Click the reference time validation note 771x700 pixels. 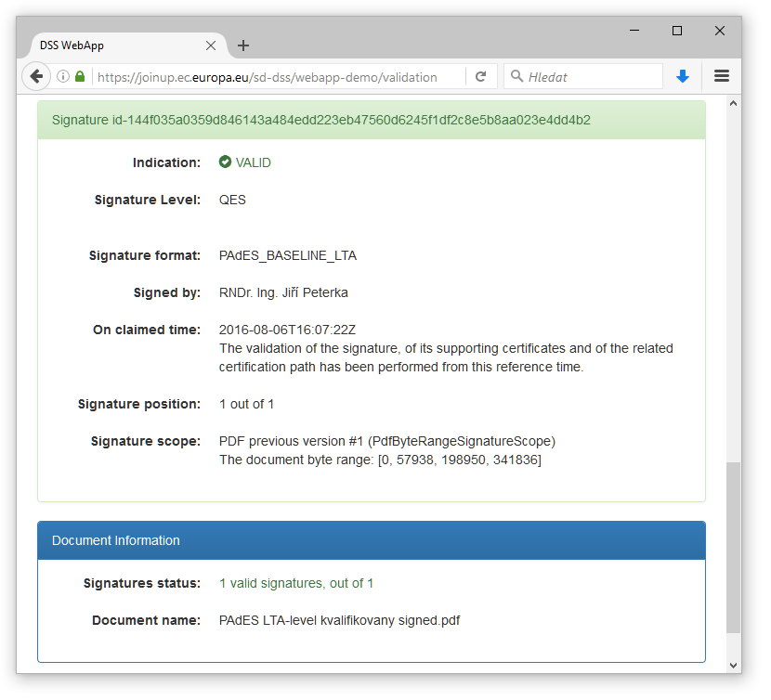446,357
